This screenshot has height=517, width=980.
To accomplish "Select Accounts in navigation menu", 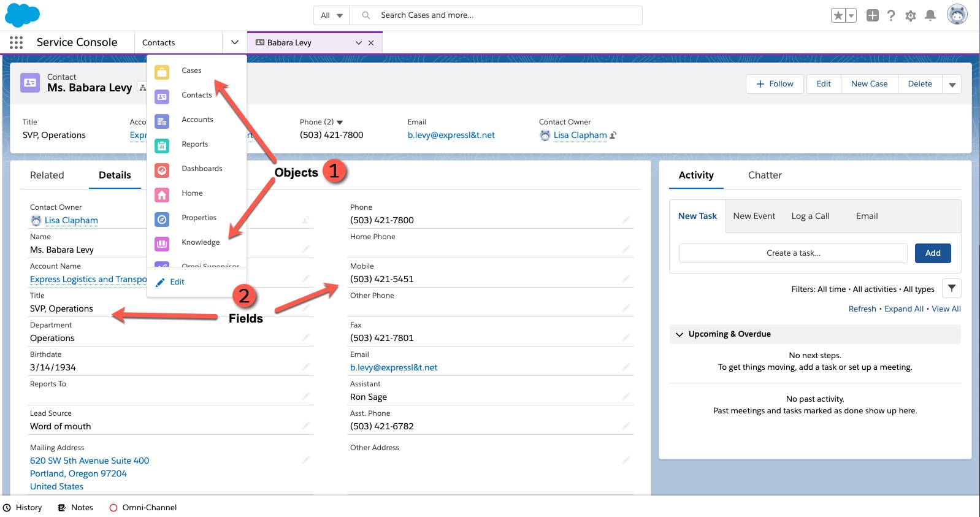I will 197,120.
